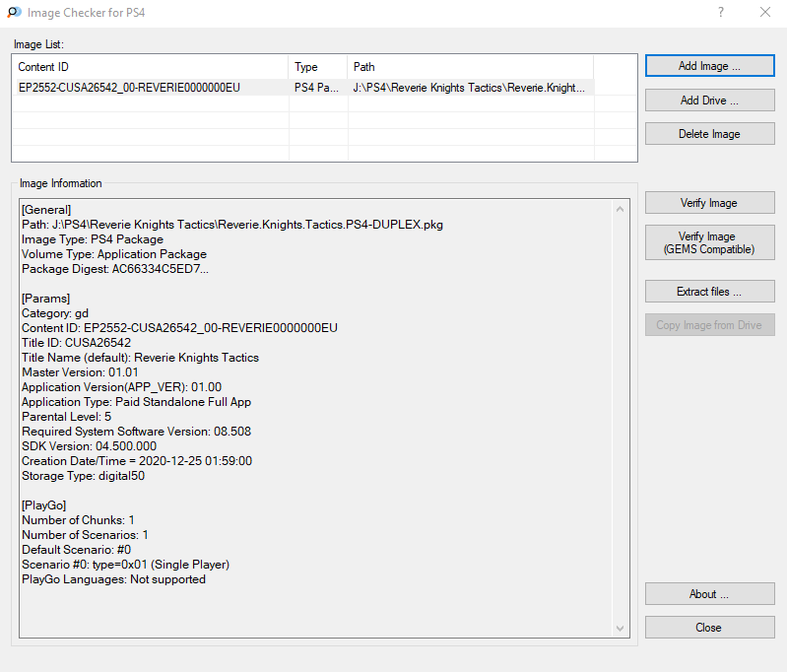Click the scroll down arrow in Image Information
The image size is (787, 672).
click(621, 629)
